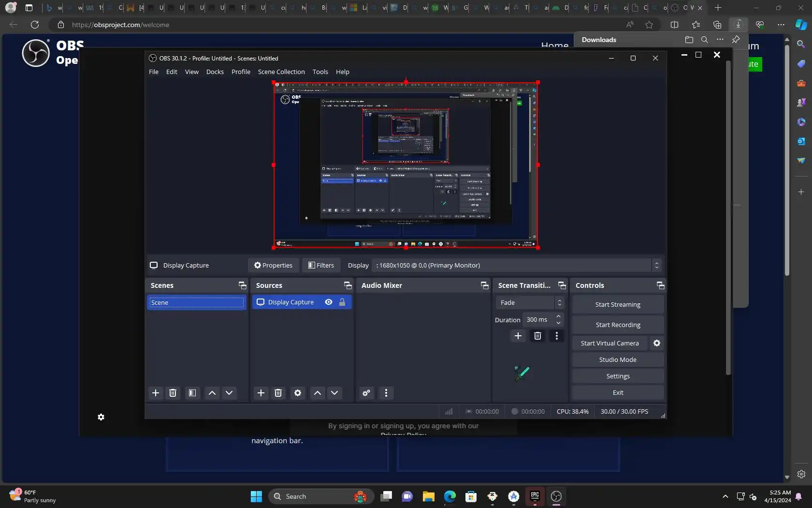This screenshot has height=508, width=812.
Task: Move the source up in the Sources dock
Action: [x=318, y=393]
